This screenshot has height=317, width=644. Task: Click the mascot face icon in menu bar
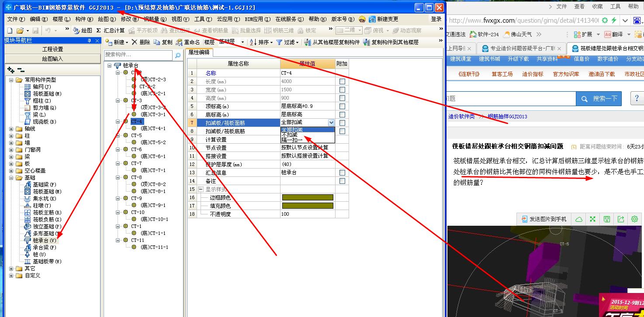click(x=362, y=19)
